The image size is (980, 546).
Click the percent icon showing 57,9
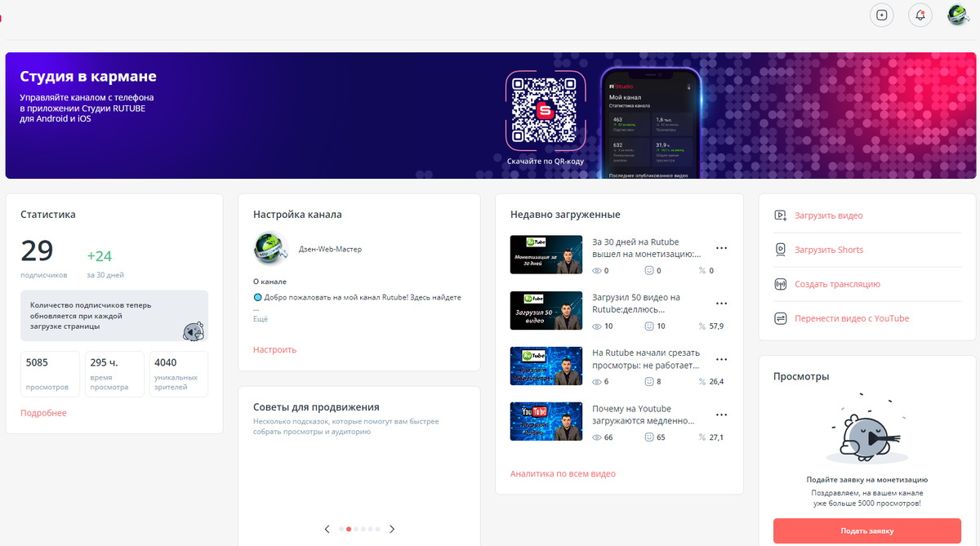702,326
